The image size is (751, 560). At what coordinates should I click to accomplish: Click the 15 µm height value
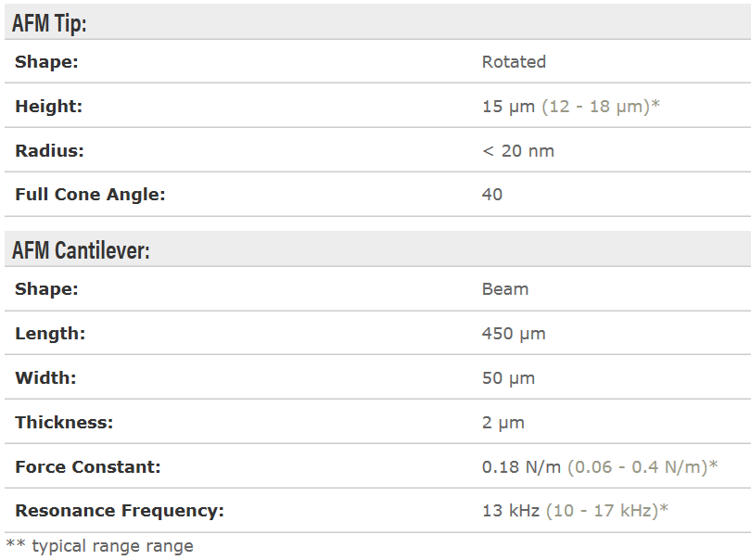pos(508,107)
